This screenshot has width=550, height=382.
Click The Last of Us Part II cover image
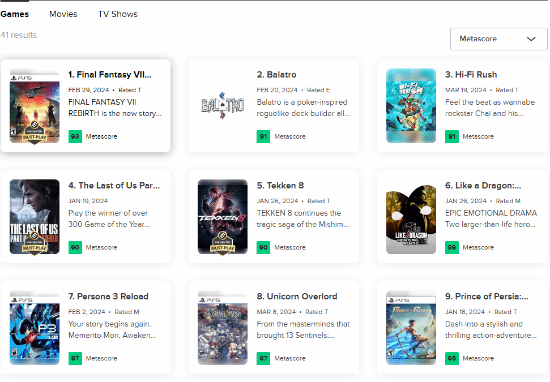click(34, 216)
